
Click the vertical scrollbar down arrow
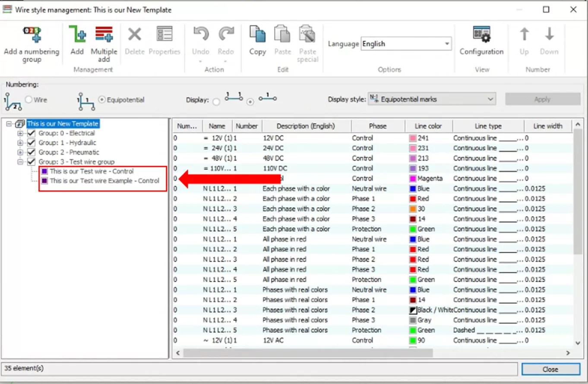(578, 343)
